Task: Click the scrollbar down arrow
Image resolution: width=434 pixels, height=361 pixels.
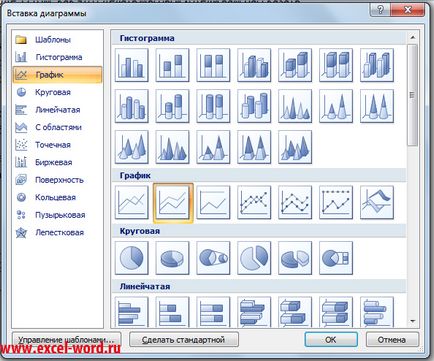Action: [x=413, y=321]
